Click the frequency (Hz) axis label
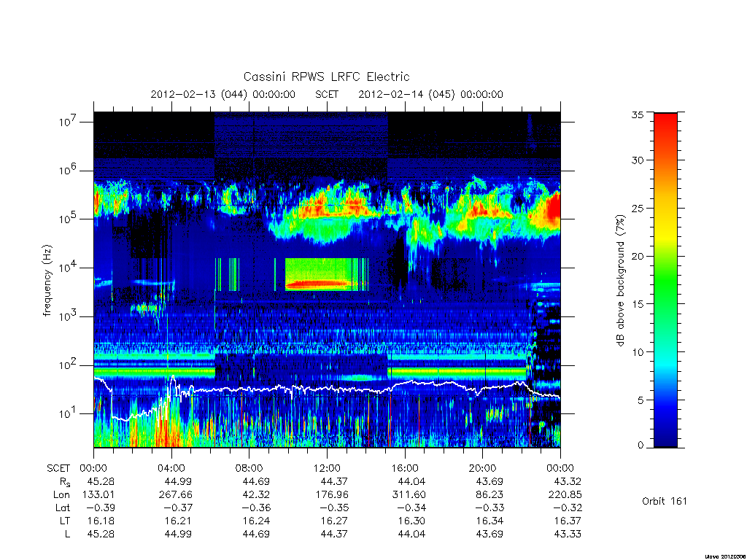Viewport: 747px width, 560px height. [x=47, y=281]
